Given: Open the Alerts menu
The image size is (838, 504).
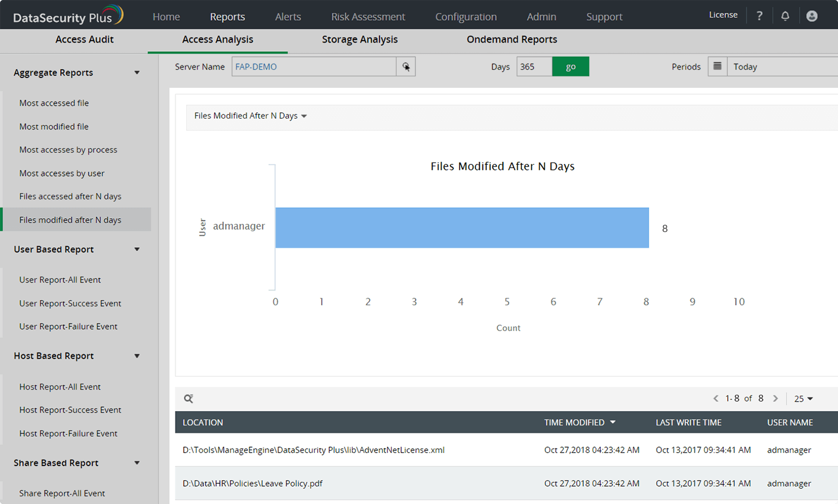Looking at the screenshot, I should click(x=288, y=17).
